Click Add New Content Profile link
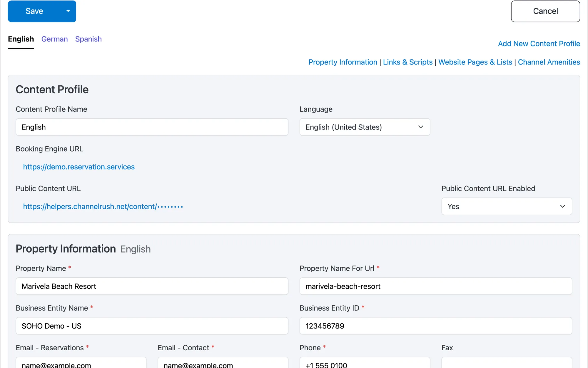The height and width of the screenshot is (368, 588). pyautogui.click(x=539, y=44)
